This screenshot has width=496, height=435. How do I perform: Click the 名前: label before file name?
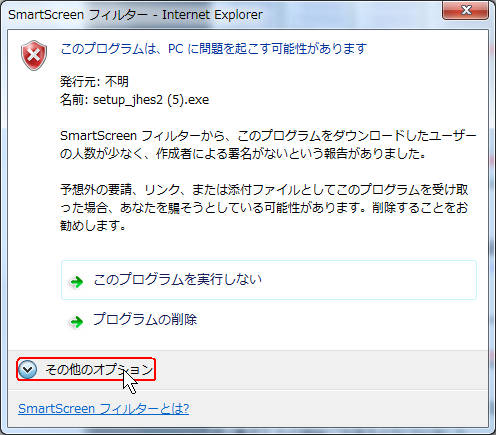pos(74,100)
